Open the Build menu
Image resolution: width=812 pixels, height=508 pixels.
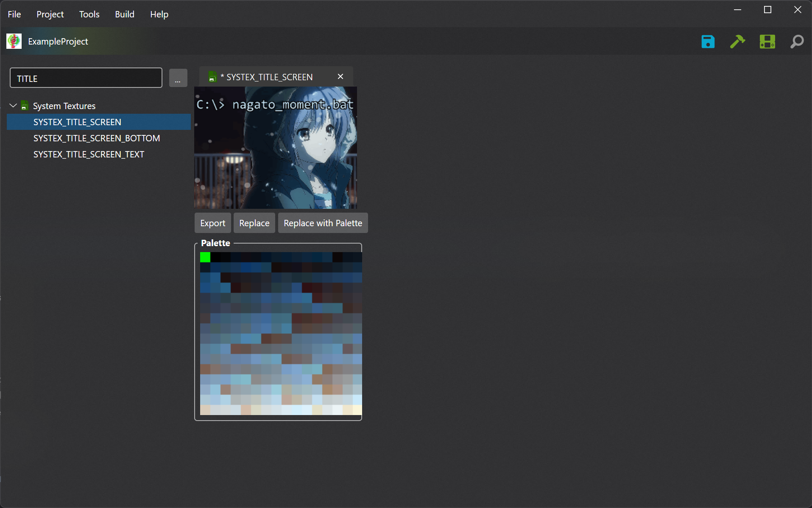pos(125,14)
